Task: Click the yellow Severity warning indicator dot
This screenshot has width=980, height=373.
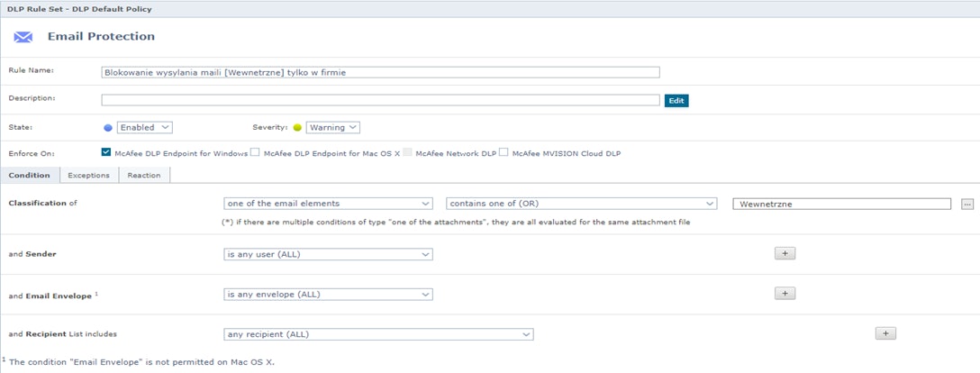Action: click(x=296, y=128)
